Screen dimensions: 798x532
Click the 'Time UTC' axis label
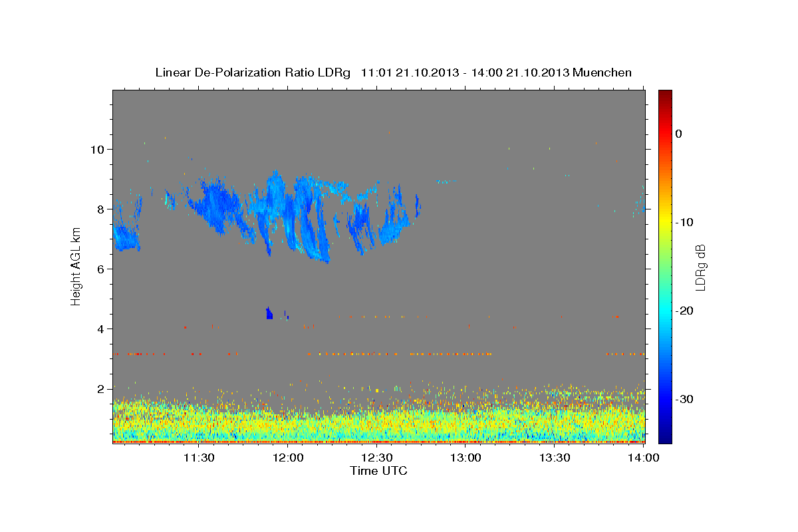(378, 471)
